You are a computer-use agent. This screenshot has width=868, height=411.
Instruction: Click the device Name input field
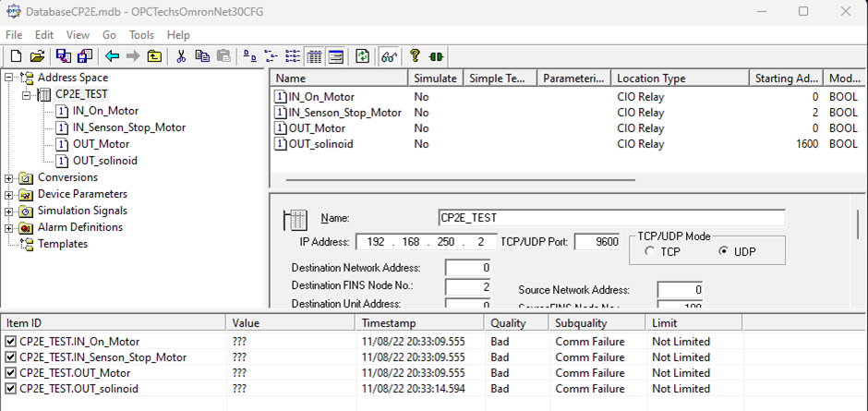coord(611,218)
